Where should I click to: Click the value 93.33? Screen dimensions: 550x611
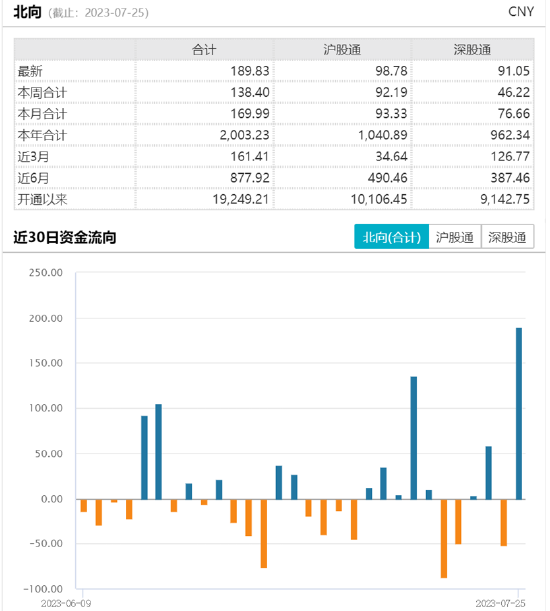pos(391,114)
